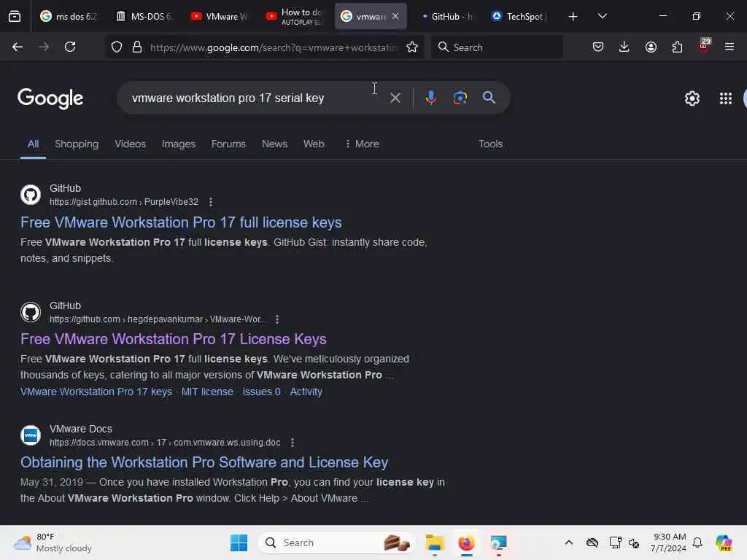Select the Images results filter

point(179,144)
